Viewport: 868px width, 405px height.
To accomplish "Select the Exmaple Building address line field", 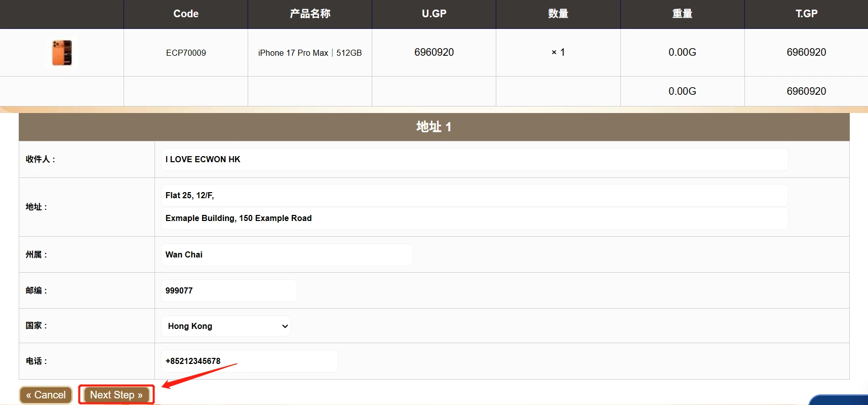I will tap(474, 218).
